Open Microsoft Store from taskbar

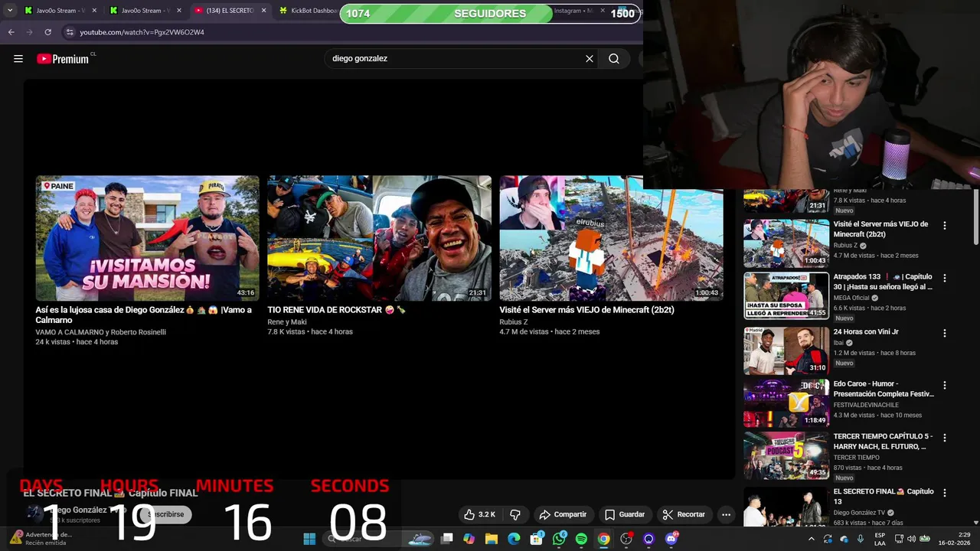coord(537,539)
